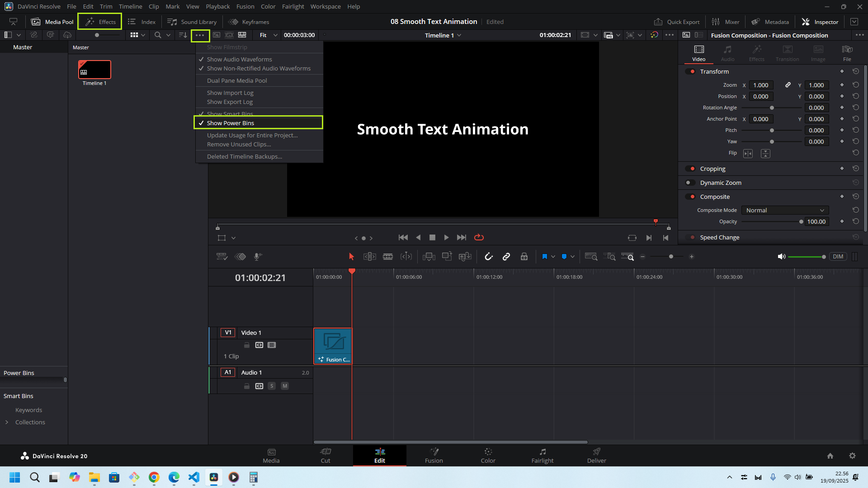868x488 pixels.
Task: Open the Sound Library panel
Action: click(192, 22)
